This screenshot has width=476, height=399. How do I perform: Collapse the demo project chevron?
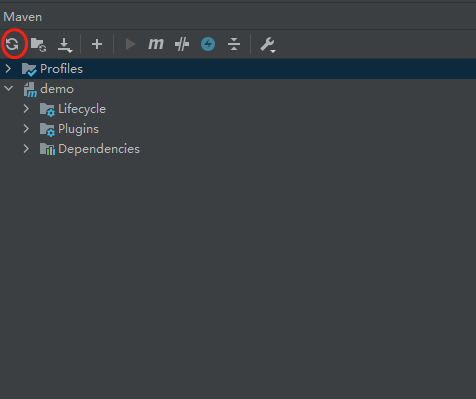(x=9, y=89)
